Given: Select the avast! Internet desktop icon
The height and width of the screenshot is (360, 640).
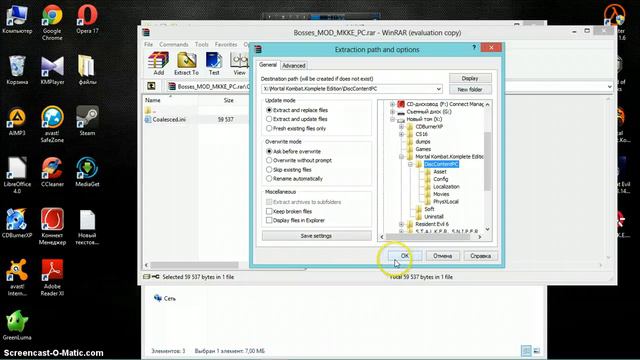Looking at the screenshot, I should [17, 278].
